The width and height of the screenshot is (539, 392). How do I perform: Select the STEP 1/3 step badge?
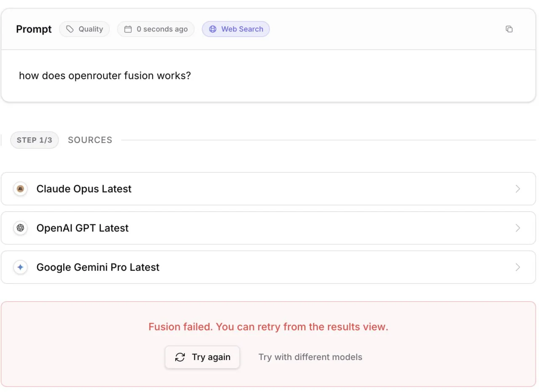click(35, 140)
